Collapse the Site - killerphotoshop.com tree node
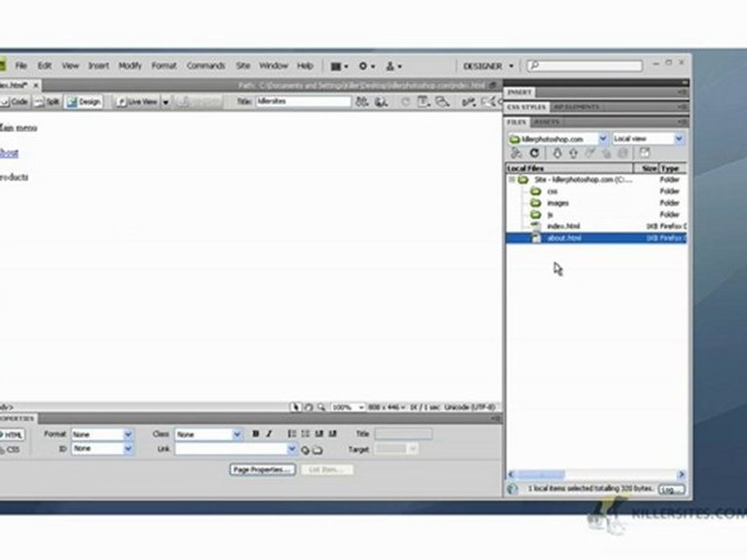This screenshot has width=747, height=560. click(512, 180)
